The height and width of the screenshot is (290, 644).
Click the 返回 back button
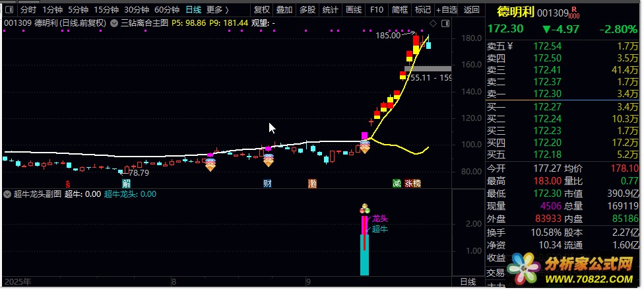(x=471, y=9)
